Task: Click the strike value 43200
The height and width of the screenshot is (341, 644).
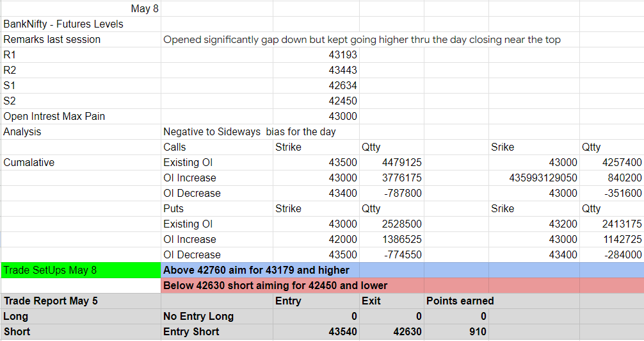Action: click(534, 224)
